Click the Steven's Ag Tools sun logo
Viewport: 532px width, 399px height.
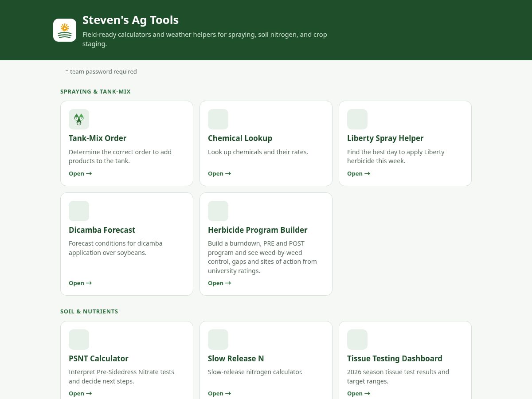(x=65, y=30)
